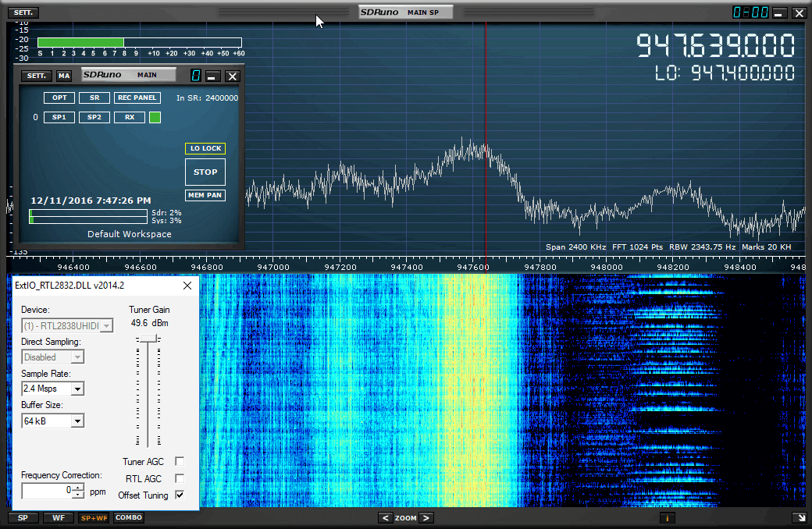This screenshot has height=529, width=812.
Task: Click the 'RBW 2343.75 Hz' status text
Action: click(x=702, y=247)
